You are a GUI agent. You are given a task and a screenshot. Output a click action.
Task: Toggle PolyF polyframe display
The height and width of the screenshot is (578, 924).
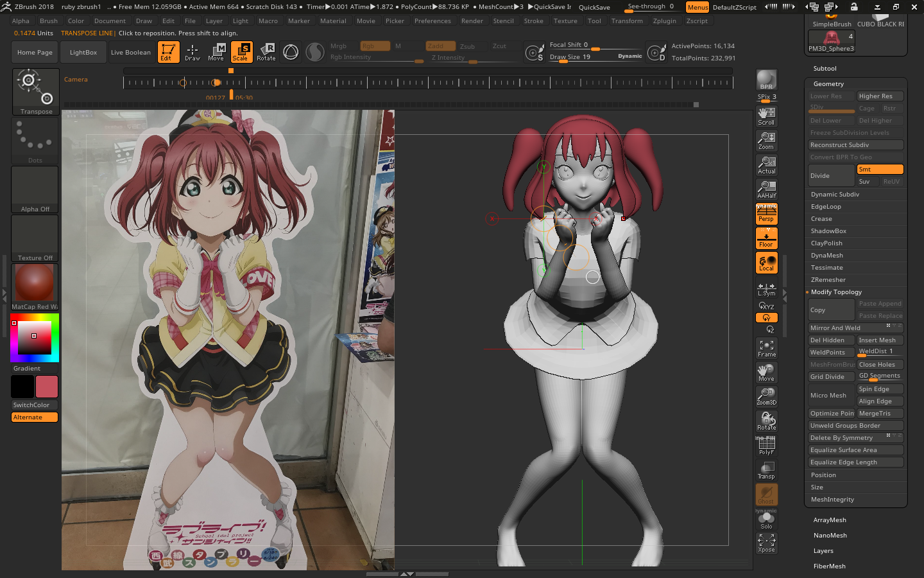pos(766,446)
